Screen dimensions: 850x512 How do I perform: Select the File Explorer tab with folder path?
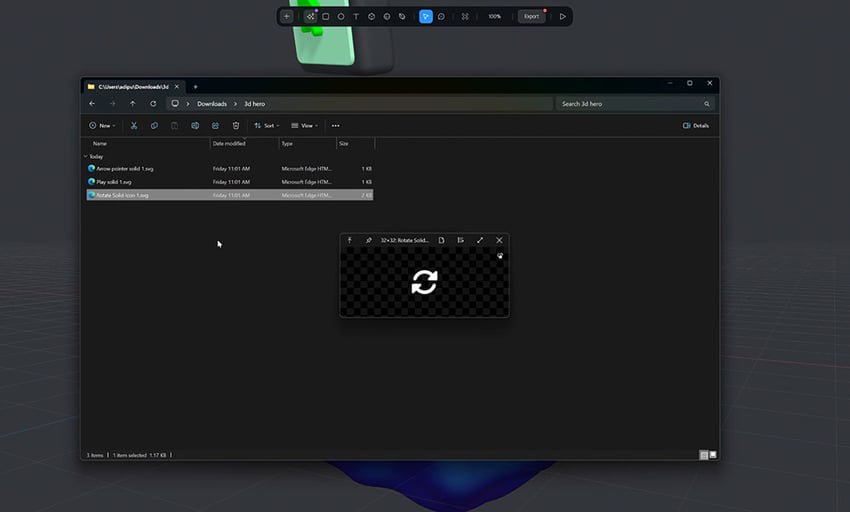[133, 86]
